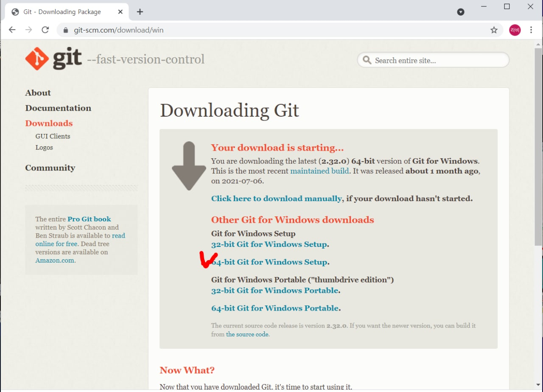Download 64-bit Git for Windows Portable
The image size is (543, 392).
point(275,308)
